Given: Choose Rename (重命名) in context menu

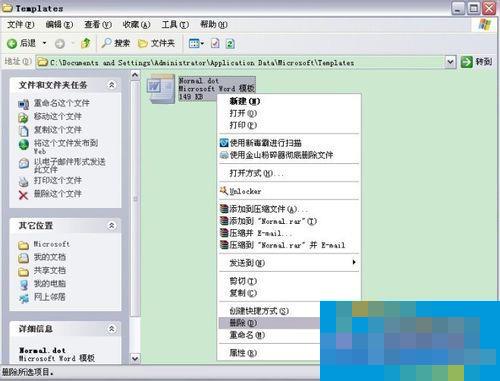Looking at the screenshot, I should 269,335.
